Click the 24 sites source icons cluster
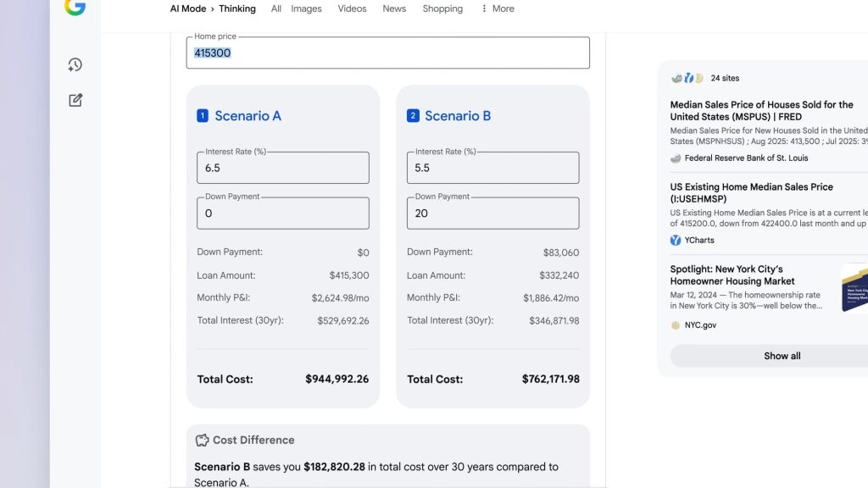This screenshot has width=868, height=488. click(687, 78)
